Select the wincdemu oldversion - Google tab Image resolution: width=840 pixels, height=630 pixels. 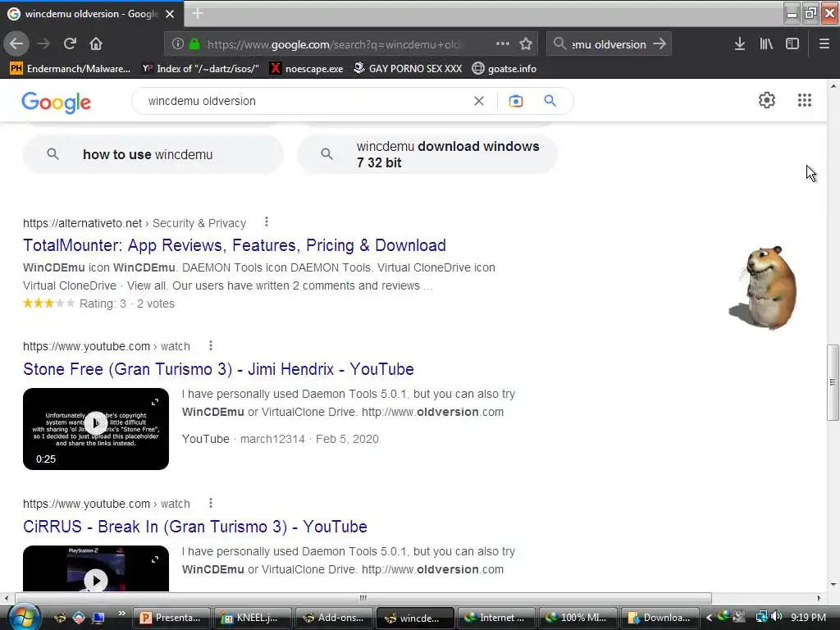coord(92,14)
